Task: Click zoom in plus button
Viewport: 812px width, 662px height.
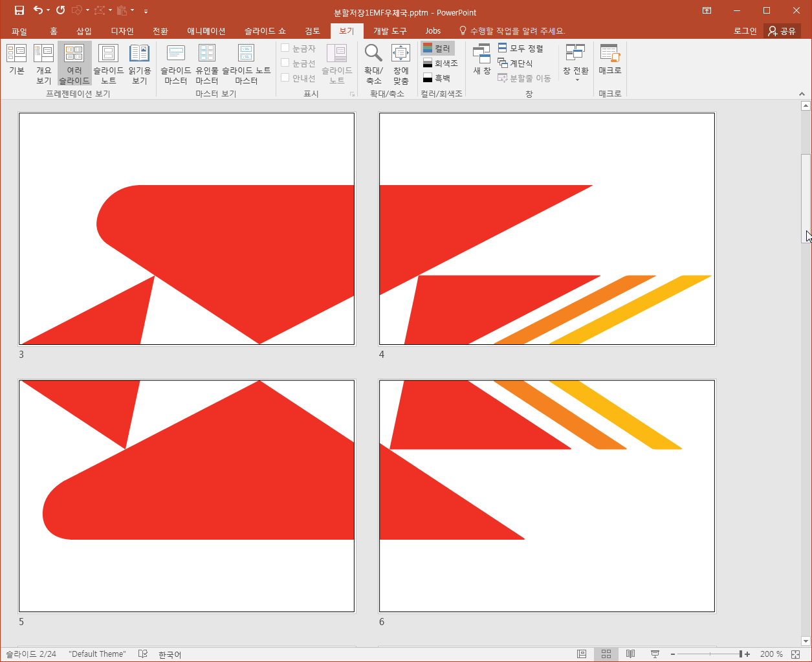Action: (748, 654)
